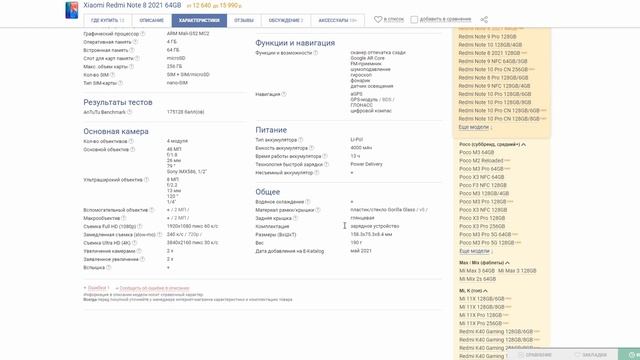
Task: Open help icon beside Задняя крышка
Action: tap(295, 218)
